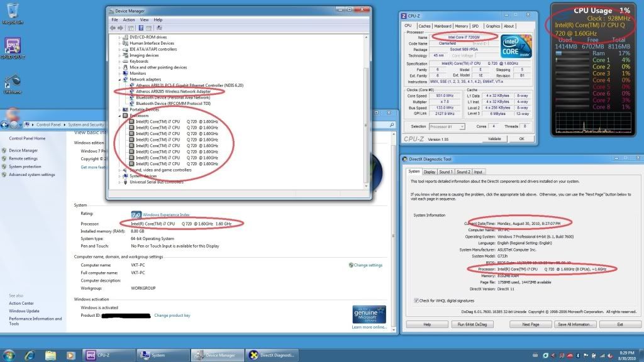Open the Processor #1 selection dropdown in CPU-Z

447,126
